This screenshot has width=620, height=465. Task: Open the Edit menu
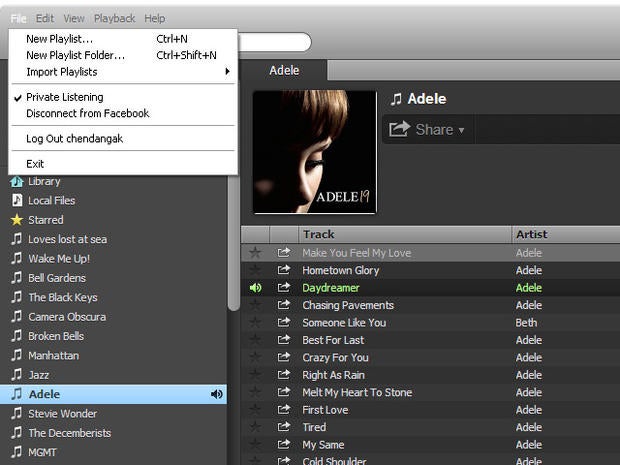pos(45,18)
